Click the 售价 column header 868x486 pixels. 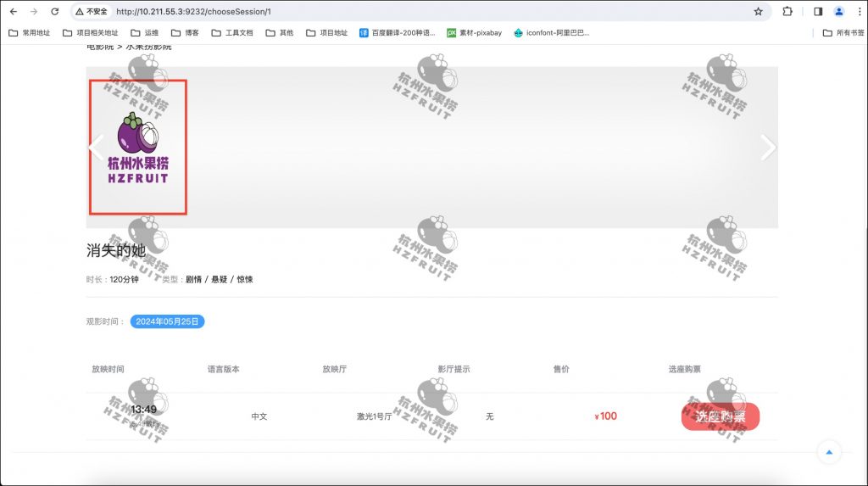click(x=561, y=369)
